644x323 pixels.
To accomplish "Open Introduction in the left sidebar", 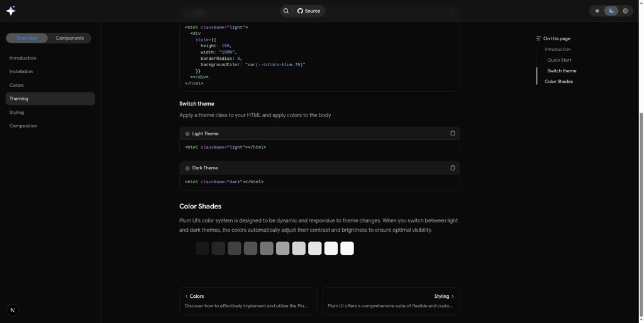I will (23, 58).
